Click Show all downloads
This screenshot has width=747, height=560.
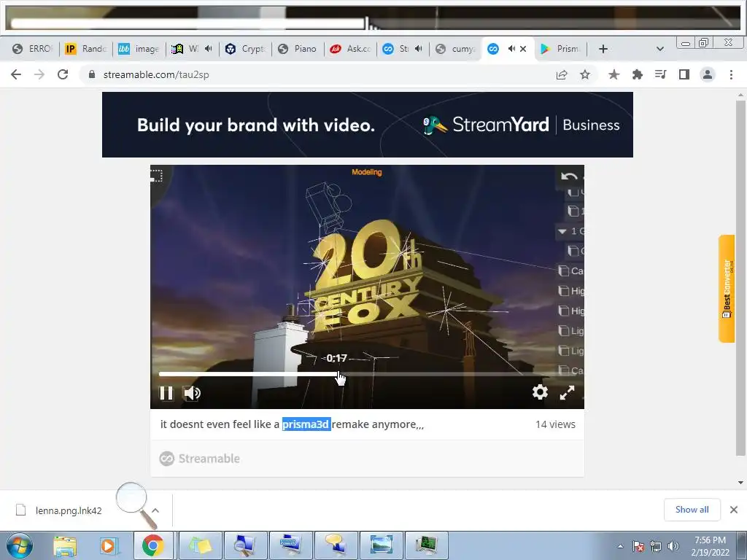[692, 510]
